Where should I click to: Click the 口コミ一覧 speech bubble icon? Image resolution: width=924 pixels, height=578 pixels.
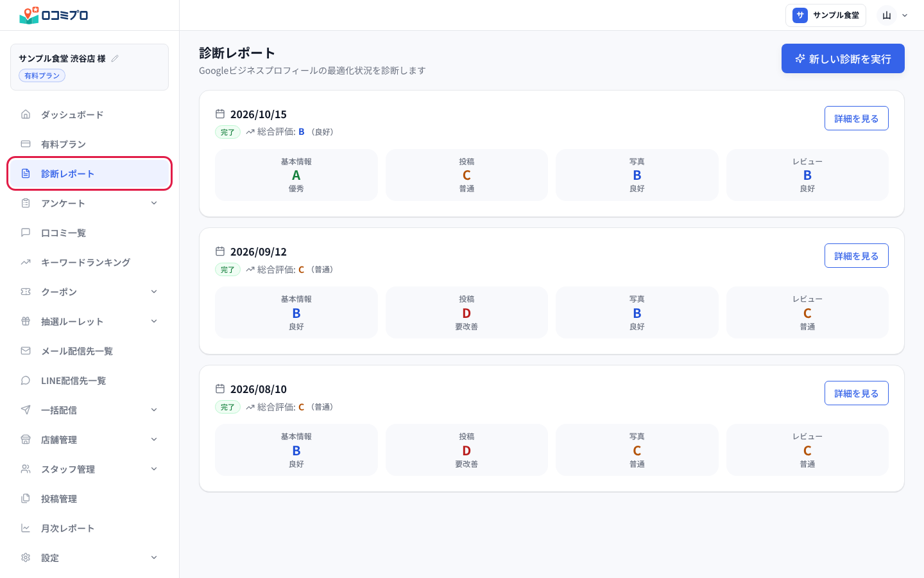click(26, 232)
